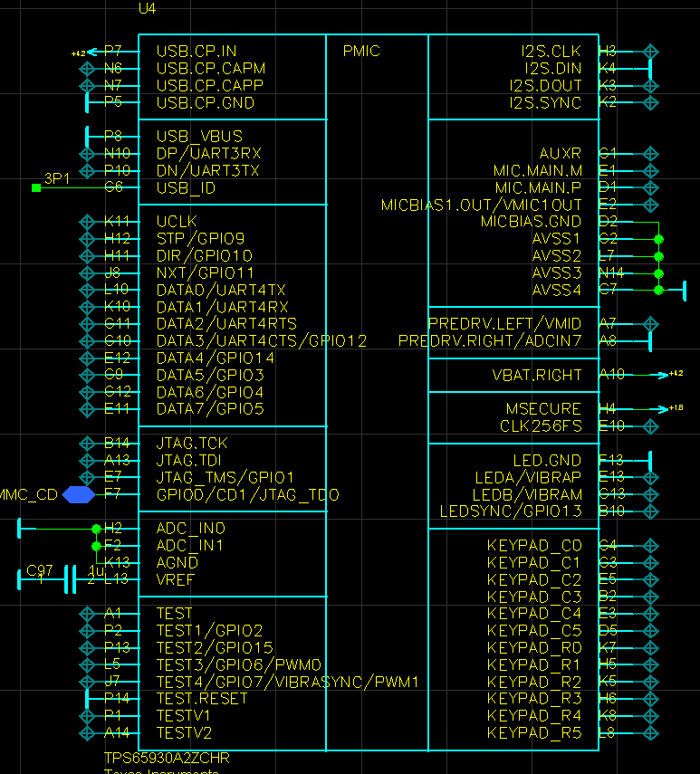
Task: Click the no-connect marker on pin N7
Action: coord(87,86)
